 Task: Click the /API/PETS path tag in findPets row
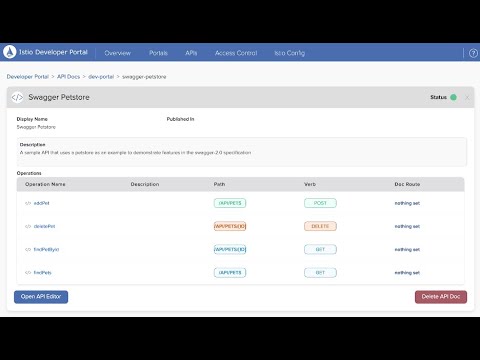pyautogui.click(x=230, y=273)
